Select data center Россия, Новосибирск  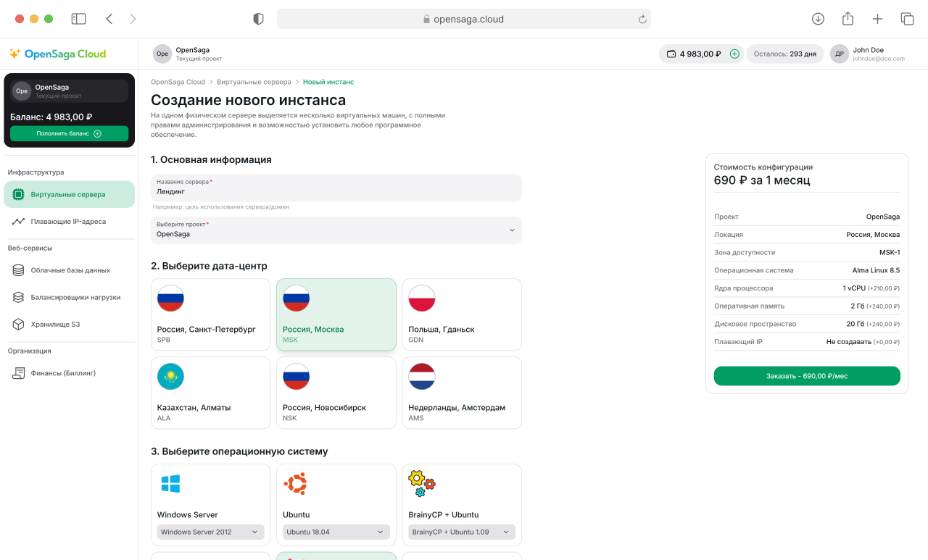click(336, 393)
